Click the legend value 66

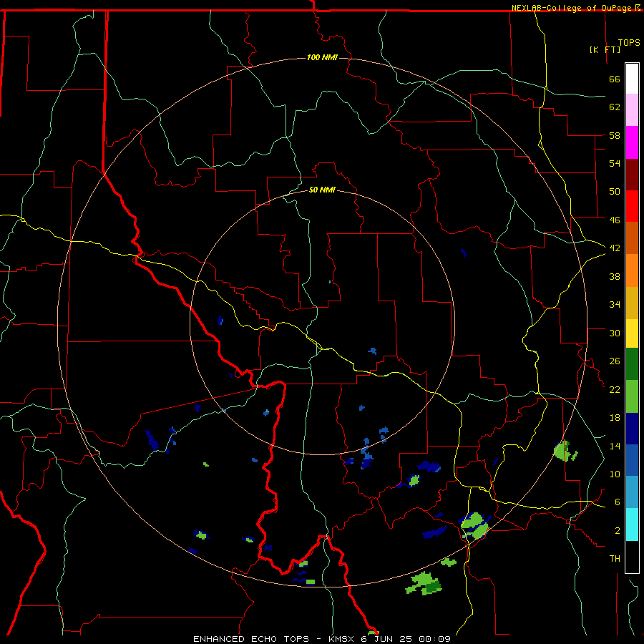click(615, 79)
